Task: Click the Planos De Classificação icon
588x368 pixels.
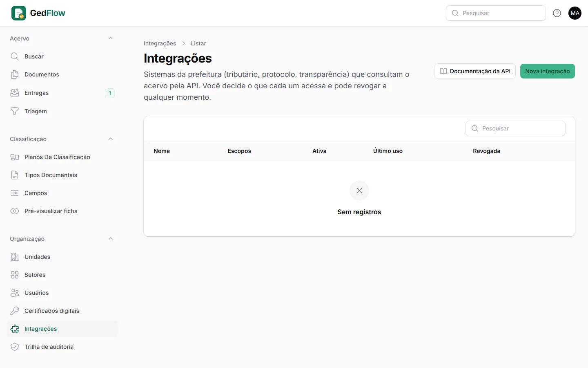Action: (x=15, y=157)
